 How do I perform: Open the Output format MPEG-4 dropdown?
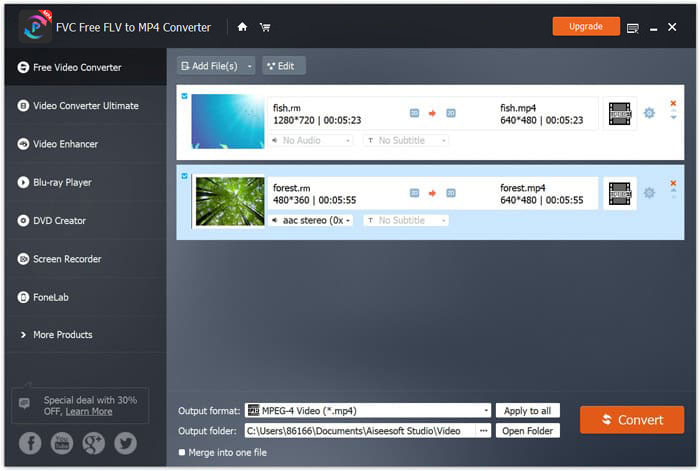click(x=367, y=410)
